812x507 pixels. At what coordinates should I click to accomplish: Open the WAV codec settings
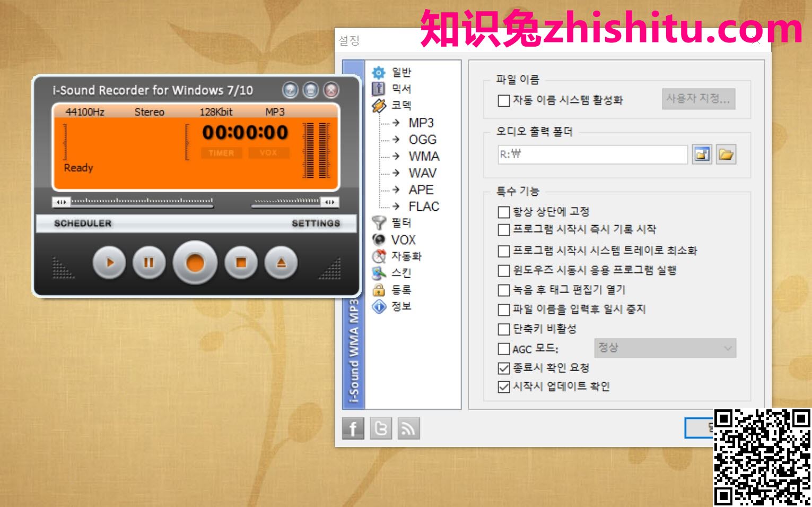(x=423, y=173)
